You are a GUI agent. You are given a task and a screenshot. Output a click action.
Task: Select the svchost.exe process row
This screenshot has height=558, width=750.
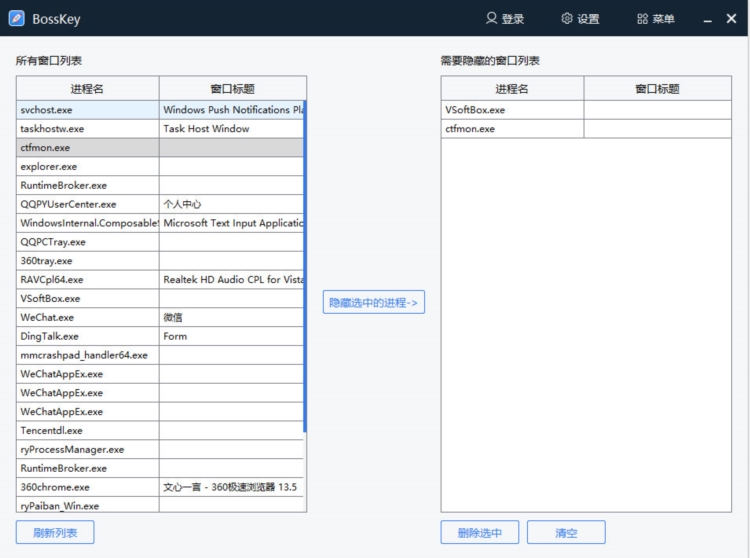pos(87,110)
